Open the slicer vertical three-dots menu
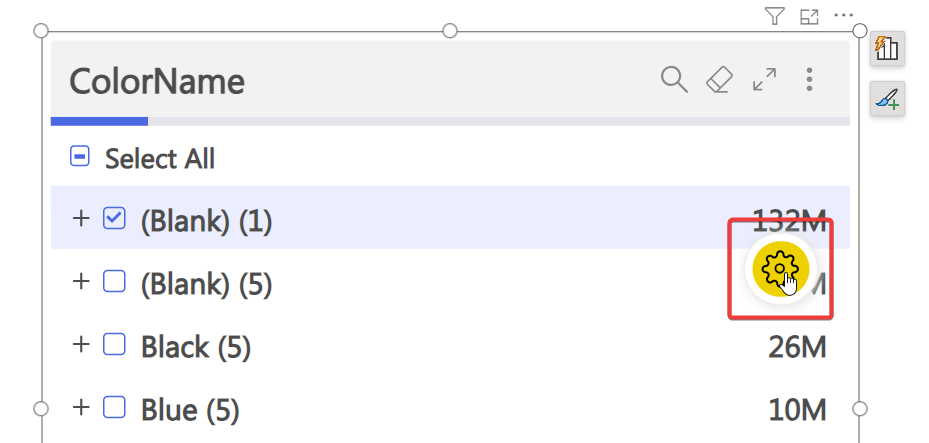 (x=809, y=80)
